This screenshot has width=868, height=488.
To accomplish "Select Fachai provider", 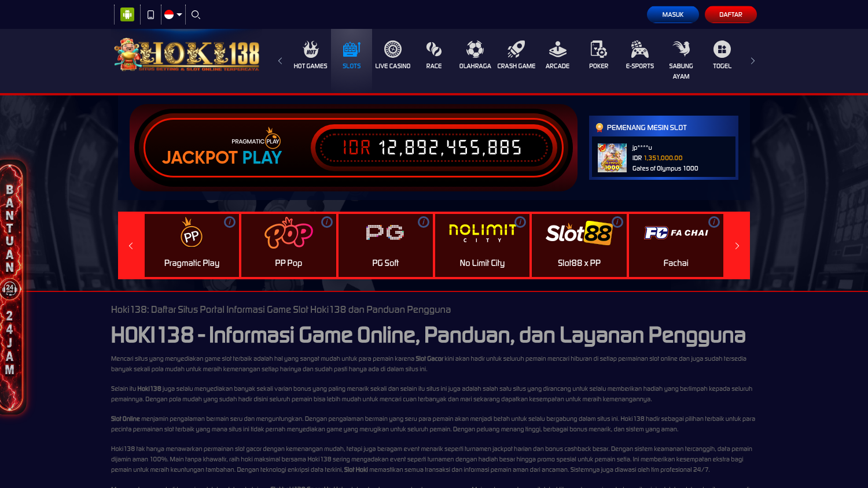I will tap(676, 246).
